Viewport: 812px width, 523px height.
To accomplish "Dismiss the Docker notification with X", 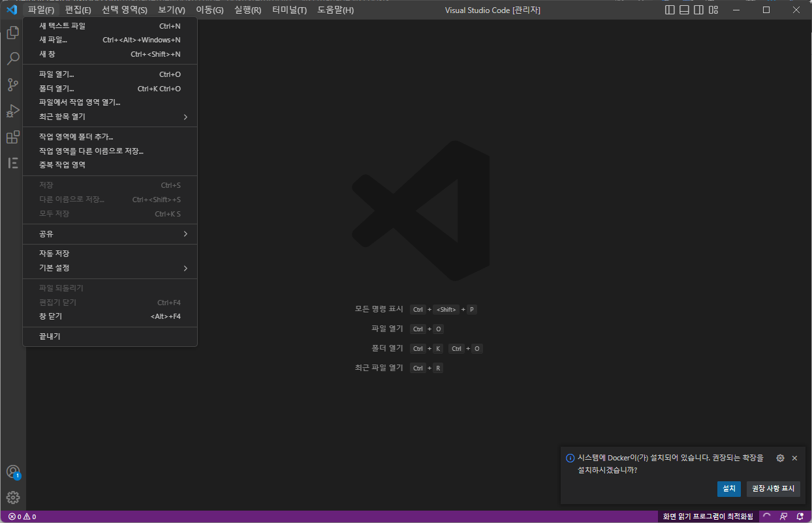I will pos(794,458).
